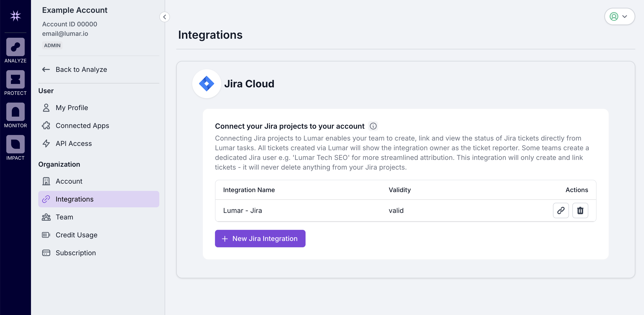This screenshot has height=315, width=644.
Task: Click the info icon beside Connect heading
Action: click(373, 126)
